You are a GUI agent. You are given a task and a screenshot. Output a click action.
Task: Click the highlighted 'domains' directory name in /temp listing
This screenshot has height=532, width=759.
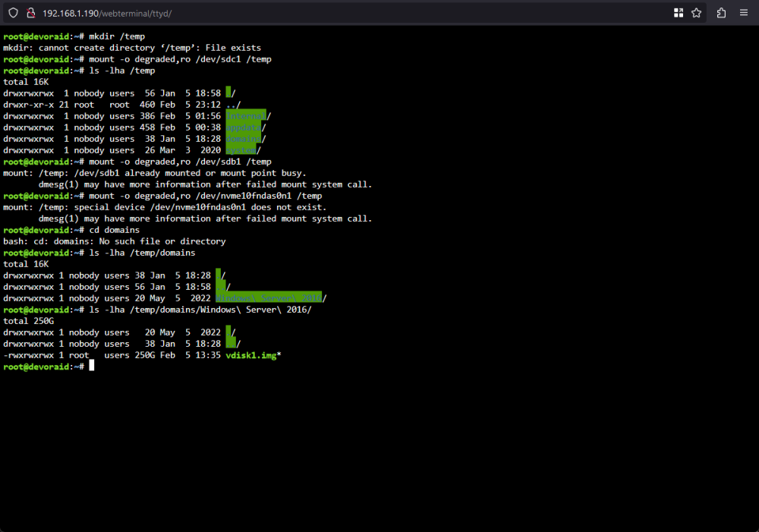click(244, 139)
